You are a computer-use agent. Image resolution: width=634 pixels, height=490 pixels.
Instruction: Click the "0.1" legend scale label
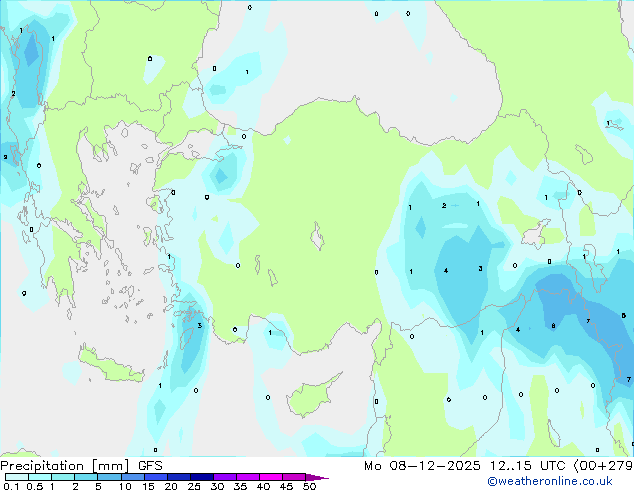click(x=11, y=486)
